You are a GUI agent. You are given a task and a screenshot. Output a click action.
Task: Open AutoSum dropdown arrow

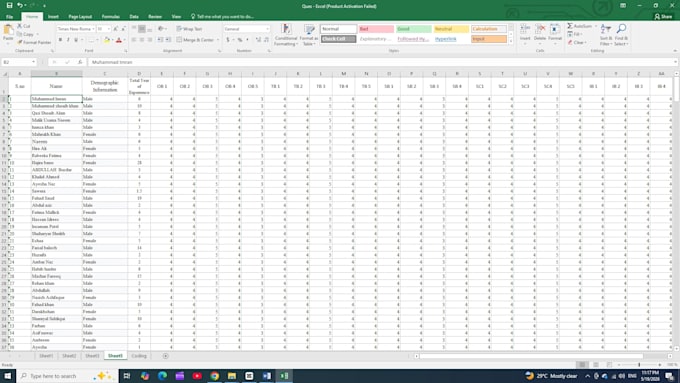coord(595,26)
